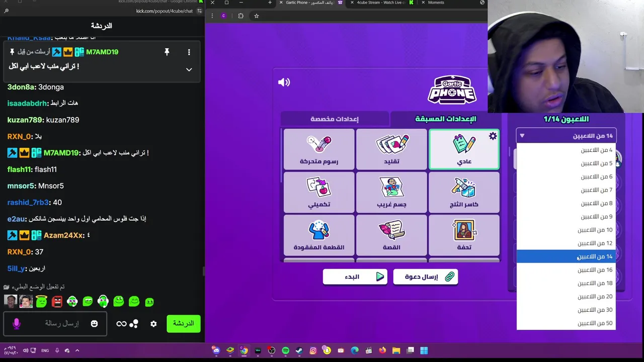This screenshot has height=362, width=644.
Task: Insert the red angry face emote
Action: click(57, 301)
